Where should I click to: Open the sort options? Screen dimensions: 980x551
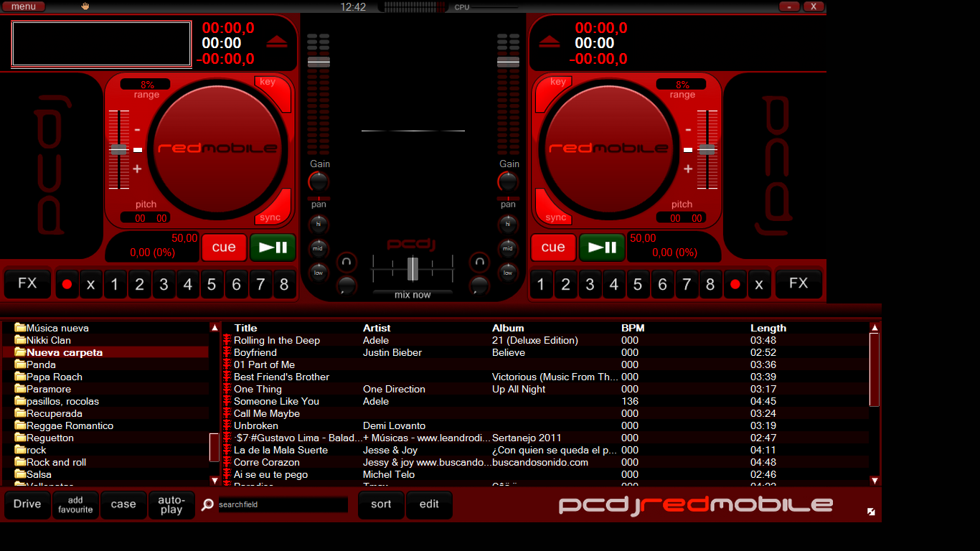click(x=381, y=504)
